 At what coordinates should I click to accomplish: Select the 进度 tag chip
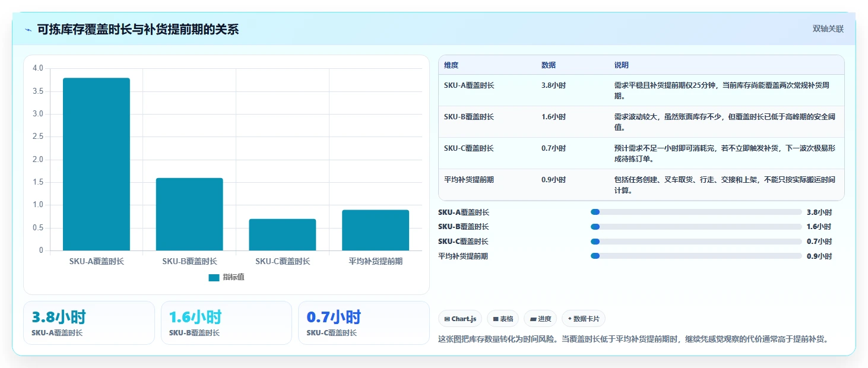[x=540, y=319]
